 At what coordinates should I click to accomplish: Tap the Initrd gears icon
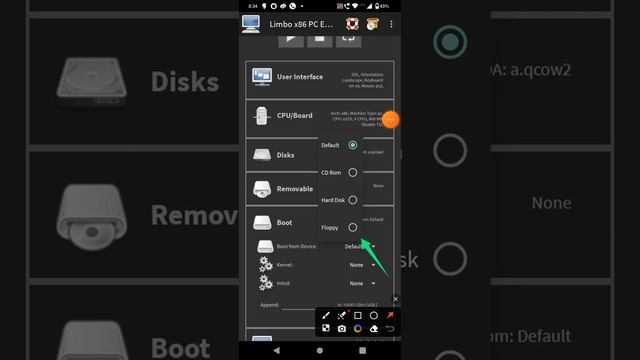[266, 283]
